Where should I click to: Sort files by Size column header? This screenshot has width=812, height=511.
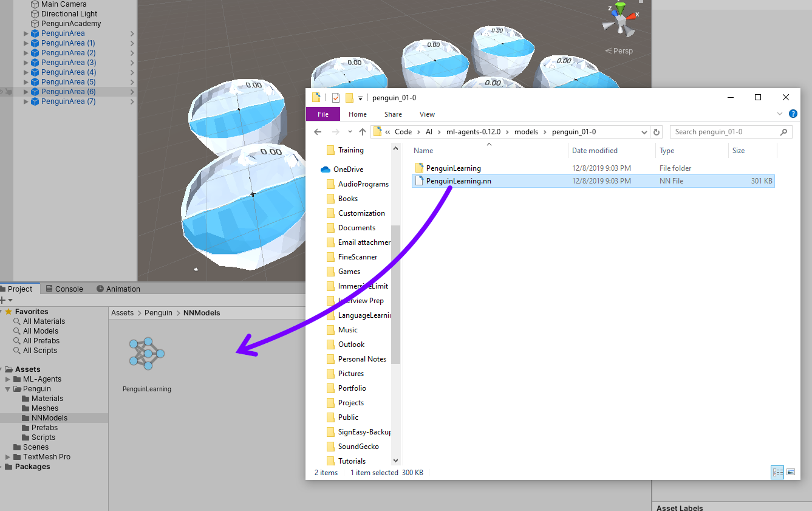[739, 151]
